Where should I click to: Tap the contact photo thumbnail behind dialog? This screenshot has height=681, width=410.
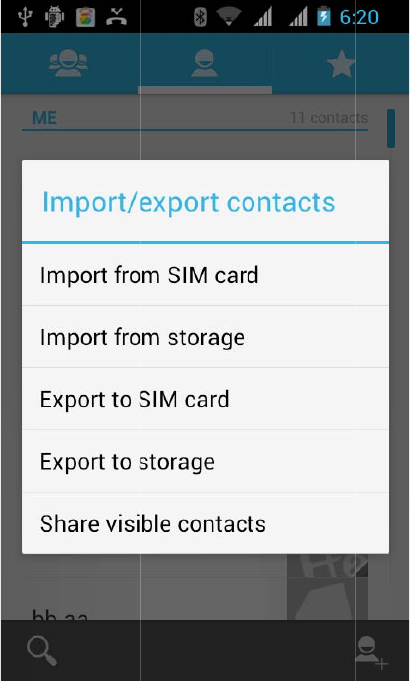[327, 565]
